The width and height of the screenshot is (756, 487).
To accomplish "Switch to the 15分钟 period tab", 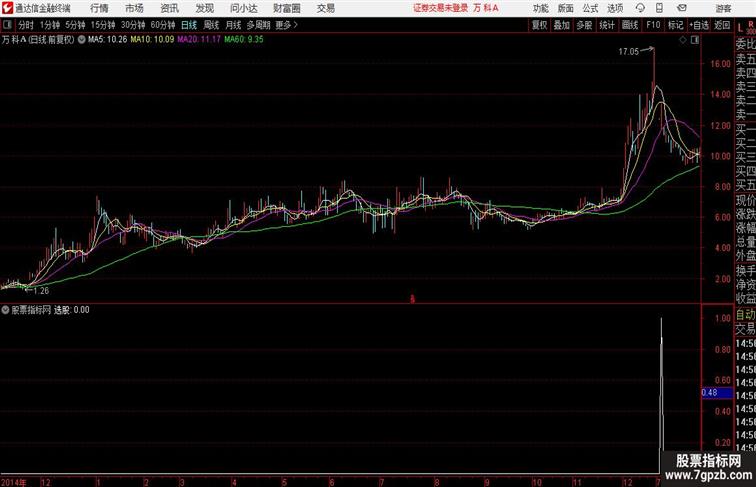I will point(103,25).
